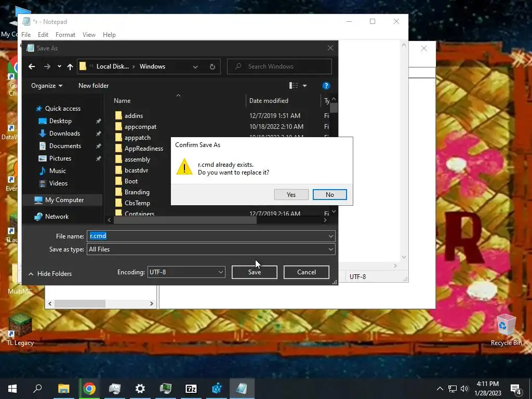Image resolution: width=532 pixels, height=399 pixels.
Task: Go back using the back arrow
Action: click(x=32, y=66)
